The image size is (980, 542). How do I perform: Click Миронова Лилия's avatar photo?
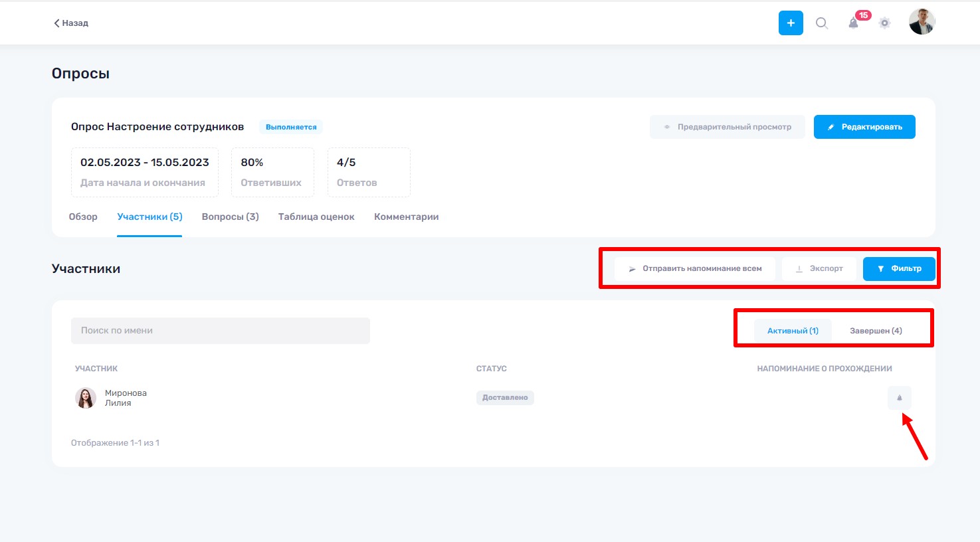click(86, 398)
